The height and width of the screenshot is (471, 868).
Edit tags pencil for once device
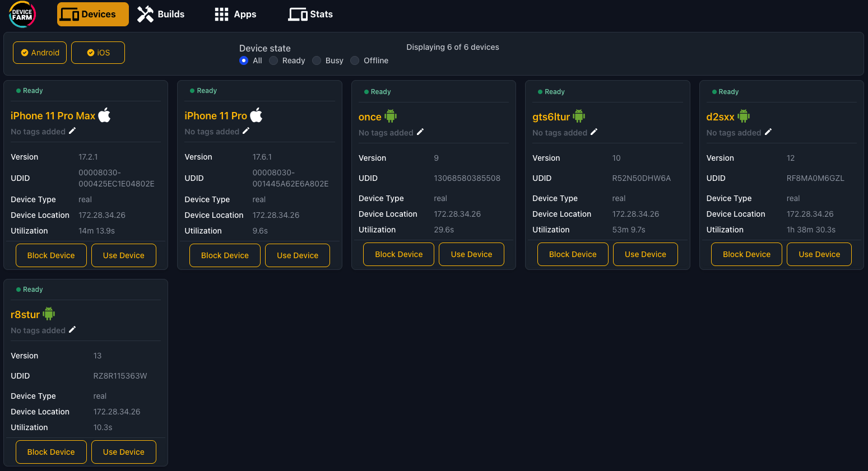click(420, 132)
